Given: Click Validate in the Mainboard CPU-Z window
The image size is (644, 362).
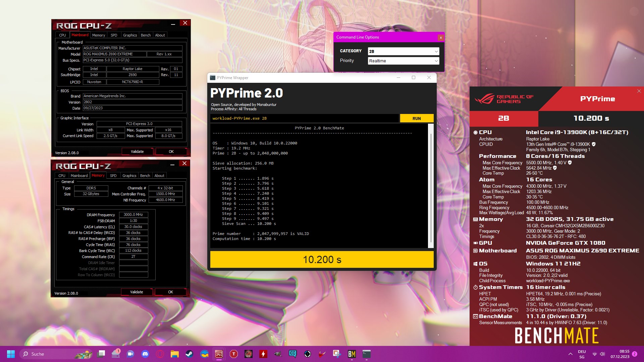Looking at the screenshot, I should [x=137, y=152].
